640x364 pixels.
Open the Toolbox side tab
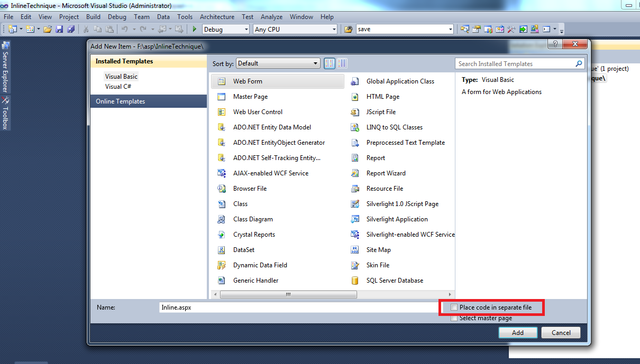coord(5,113)
